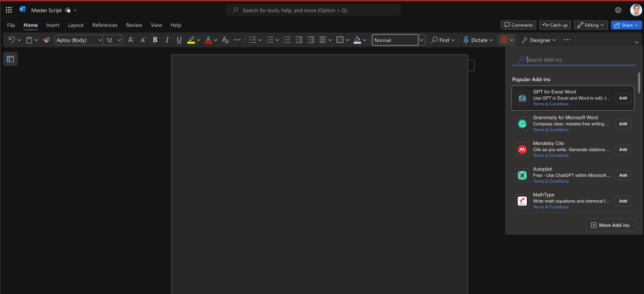Switch to the Layout tab
644x294 pixels.
(76, 25)
